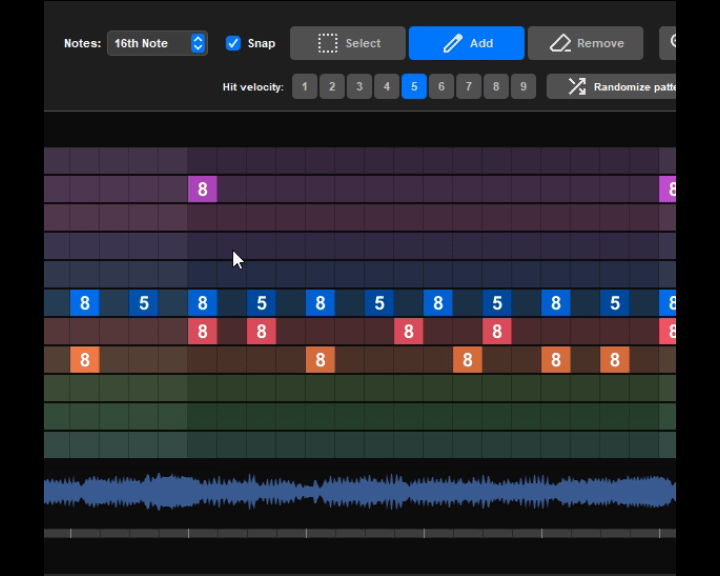This screenshot has height=576, width=720.
Task: Click the first blue velocity 5 note
Action: point(144,303)
